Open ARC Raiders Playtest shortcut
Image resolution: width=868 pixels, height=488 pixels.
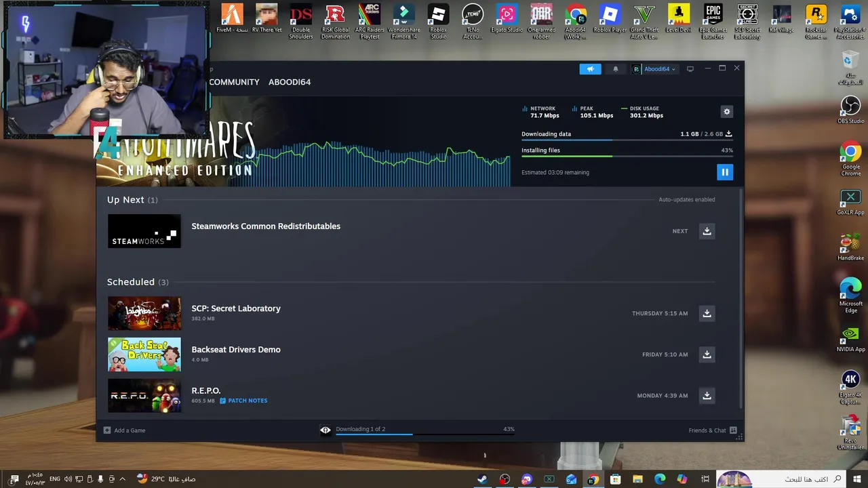[370, 22]
